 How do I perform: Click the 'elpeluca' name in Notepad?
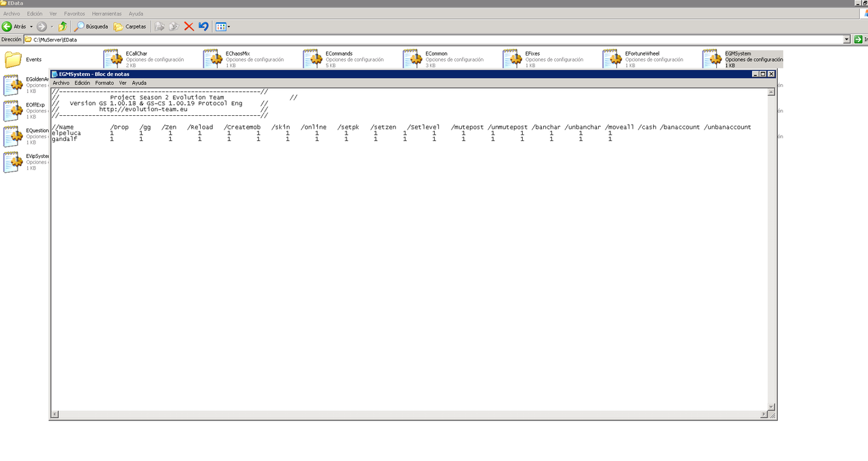tap(66, 133)
